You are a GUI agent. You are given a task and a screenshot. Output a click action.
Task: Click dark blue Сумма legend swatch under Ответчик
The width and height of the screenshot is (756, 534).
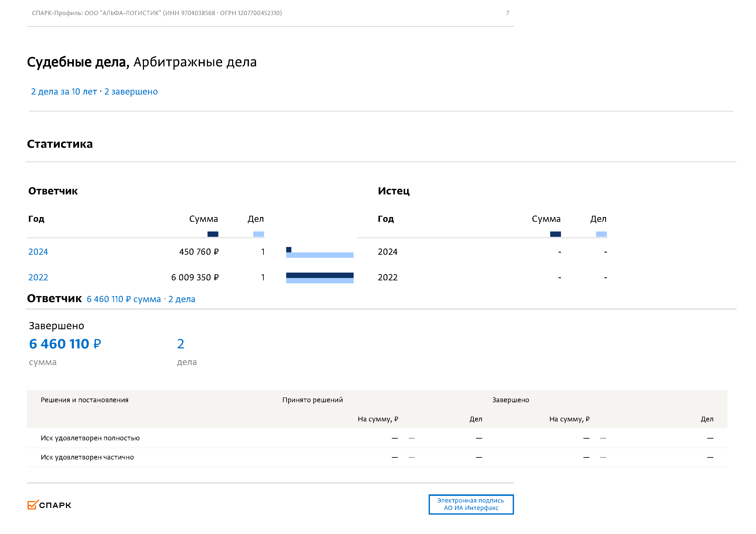click(x=213, y=234)
